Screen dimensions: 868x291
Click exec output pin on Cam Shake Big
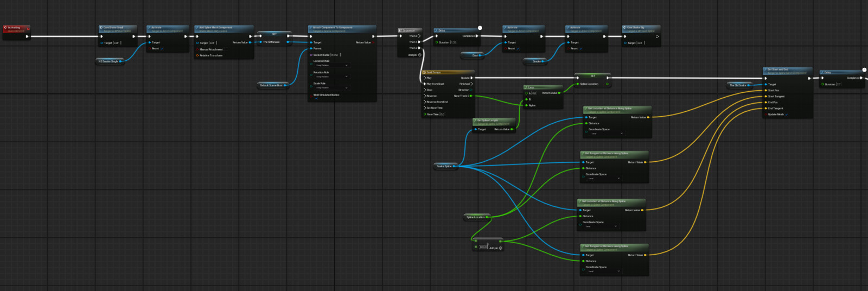tap(657, 36)
